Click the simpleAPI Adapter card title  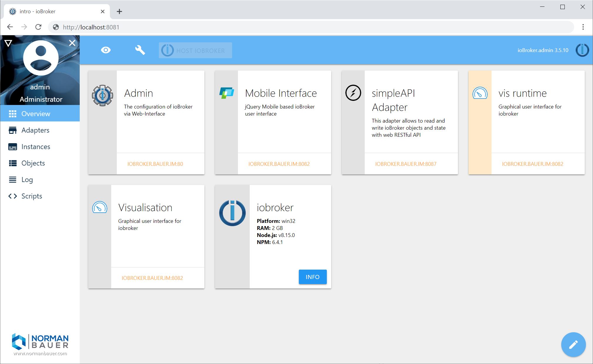393,100
